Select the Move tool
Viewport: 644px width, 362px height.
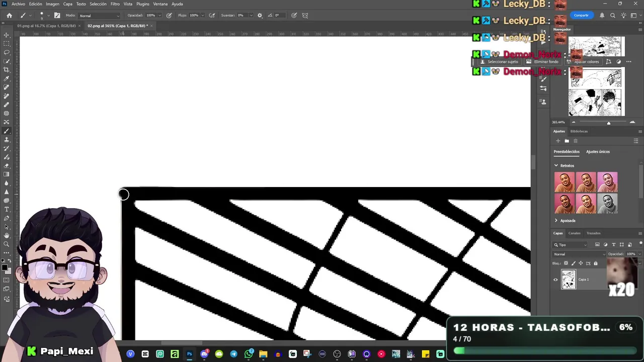click(7, 35)
